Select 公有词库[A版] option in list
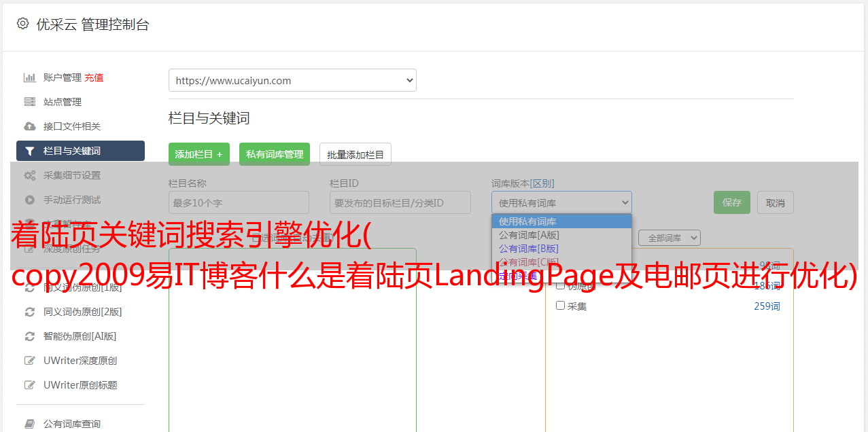This screenshot has height=432, width=868. pos(561,235)
